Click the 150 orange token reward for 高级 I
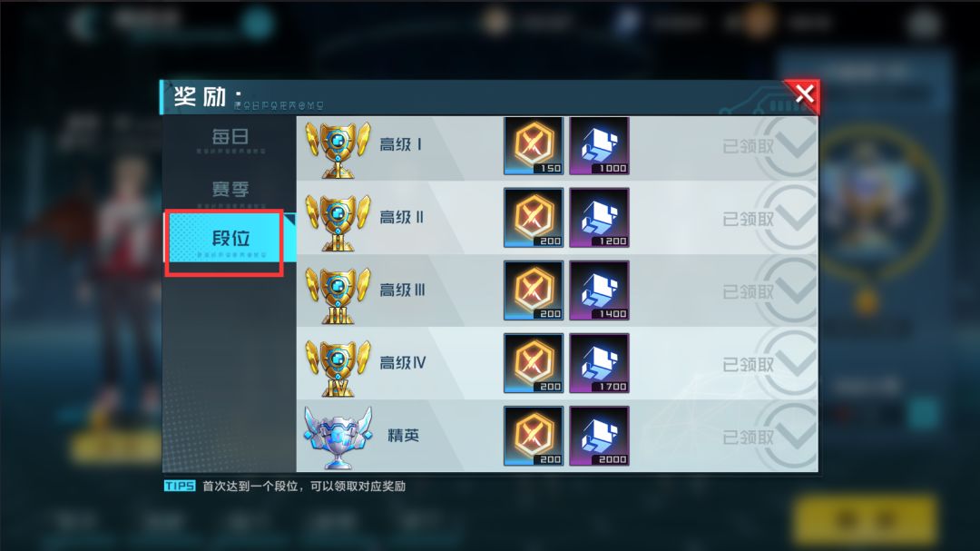The image size is (980, 551). [534, 146]
